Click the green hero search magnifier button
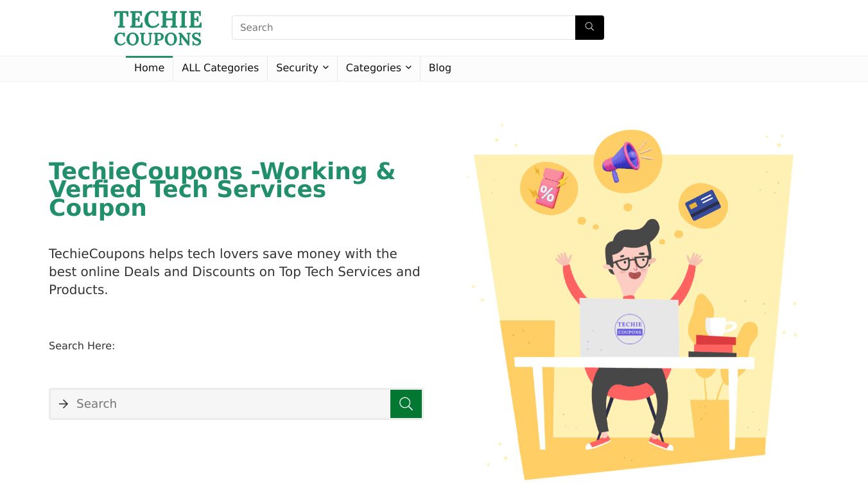Image resolution: width=868 pixels, height=488 pixels. [x=406, y=404]
